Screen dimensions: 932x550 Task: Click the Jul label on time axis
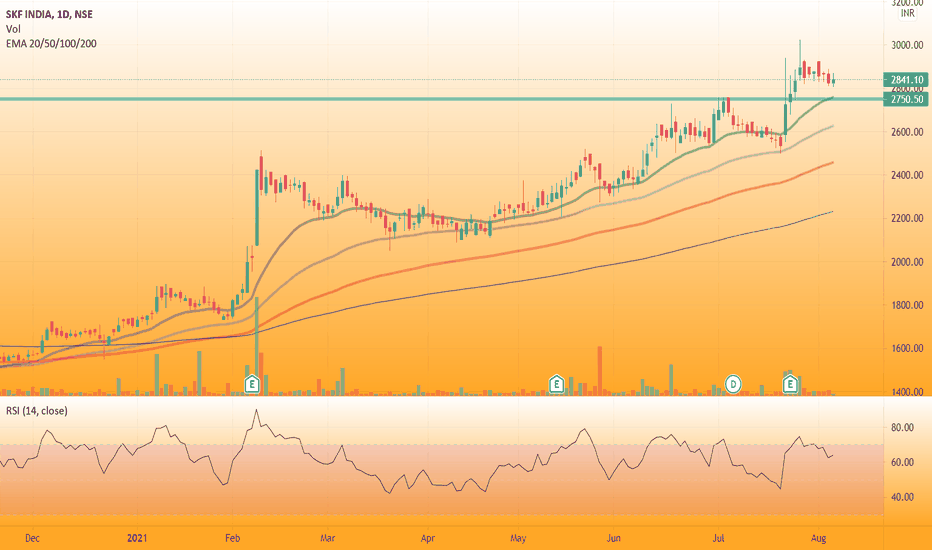718,538
